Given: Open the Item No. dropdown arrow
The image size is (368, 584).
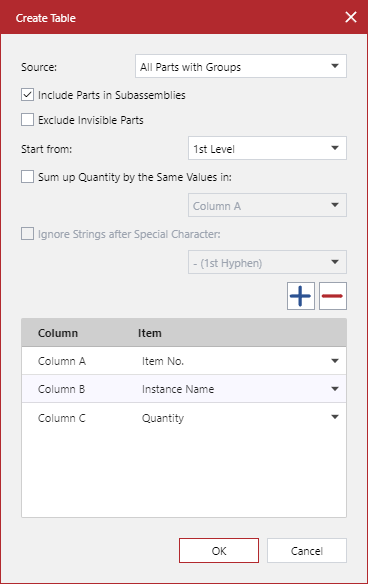Looking at the screenshot, I should point(335,361).
